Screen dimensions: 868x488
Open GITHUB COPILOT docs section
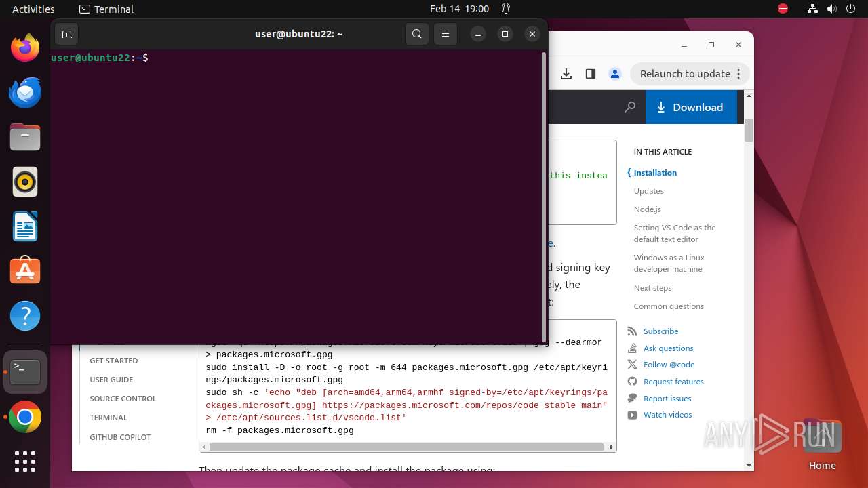point(120,437)
